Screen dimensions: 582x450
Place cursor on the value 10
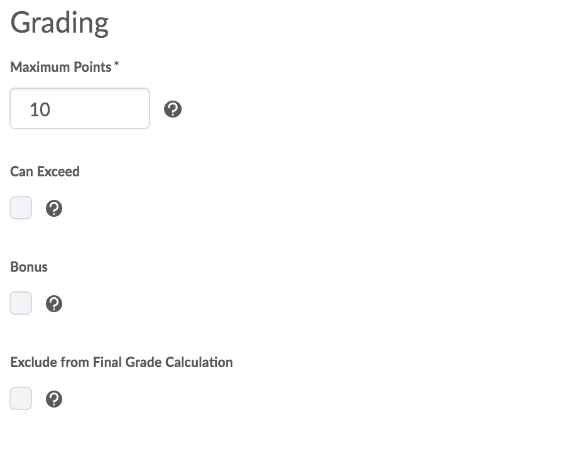(40, 110)
